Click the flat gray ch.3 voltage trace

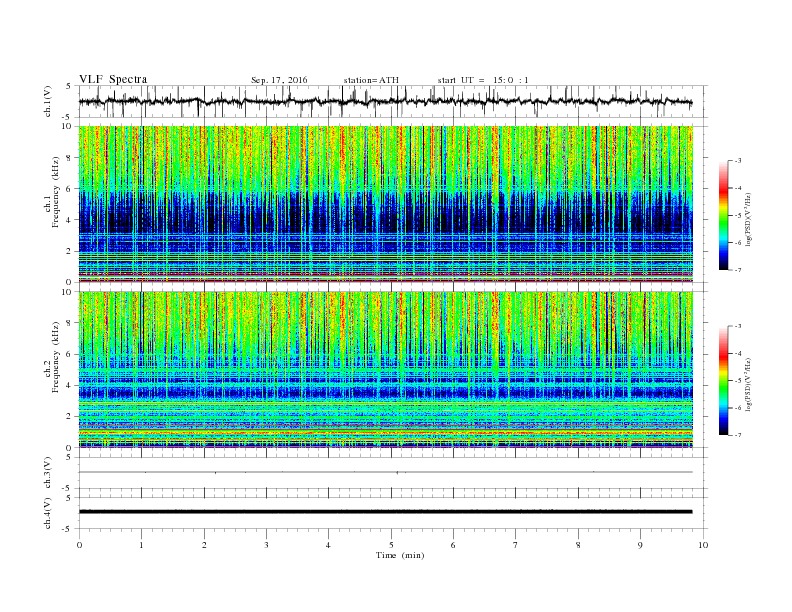[385, 472]
